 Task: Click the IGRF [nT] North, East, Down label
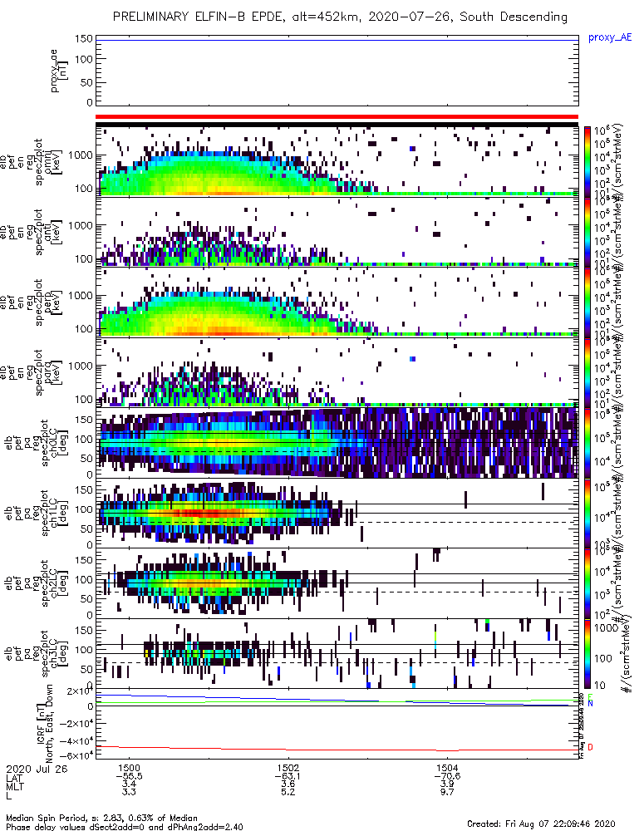(x=47, y=724)
